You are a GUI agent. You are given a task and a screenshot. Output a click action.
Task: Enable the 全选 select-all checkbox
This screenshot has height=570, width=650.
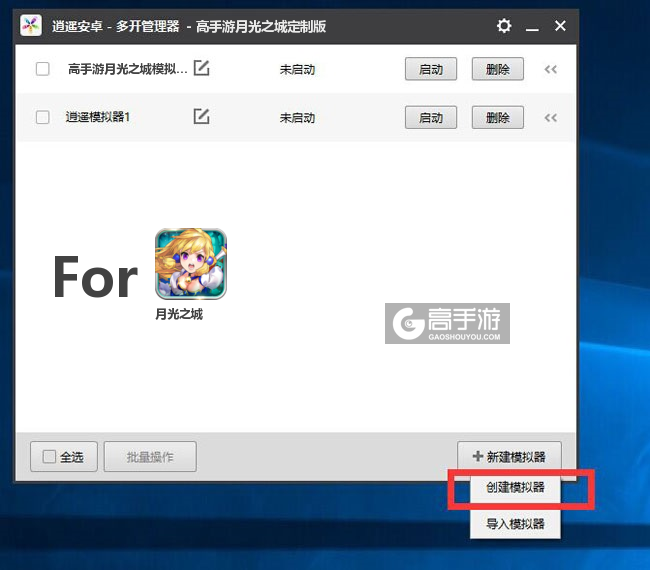(x=49, y=457)
